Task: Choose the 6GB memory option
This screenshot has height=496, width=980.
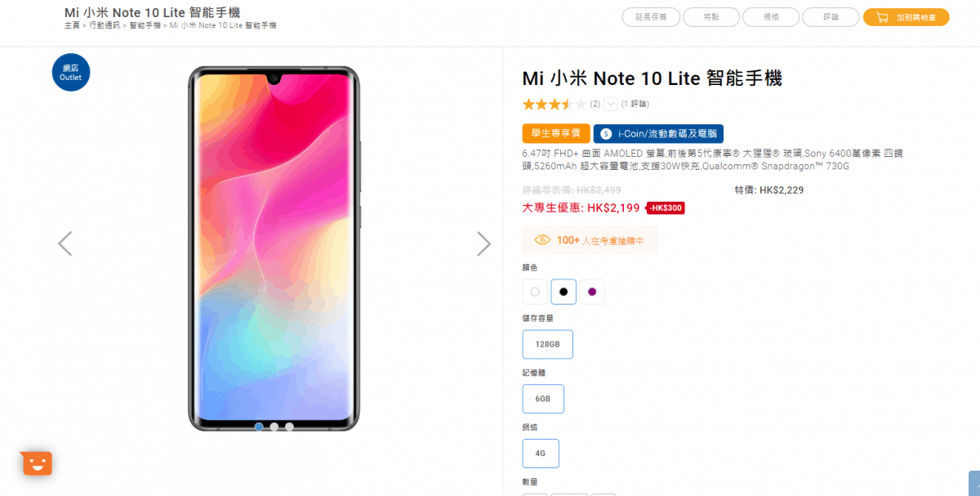Action: pos(543,399)
